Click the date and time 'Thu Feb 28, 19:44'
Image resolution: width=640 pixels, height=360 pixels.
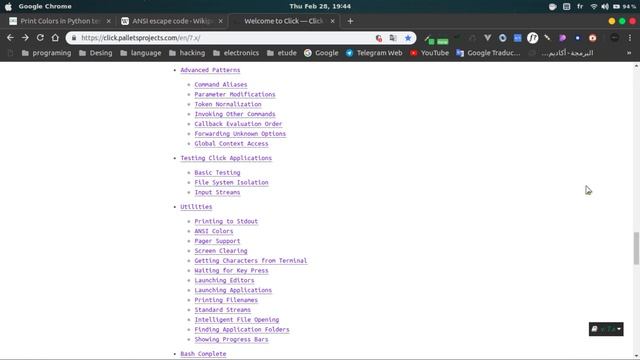coord(320,6)
